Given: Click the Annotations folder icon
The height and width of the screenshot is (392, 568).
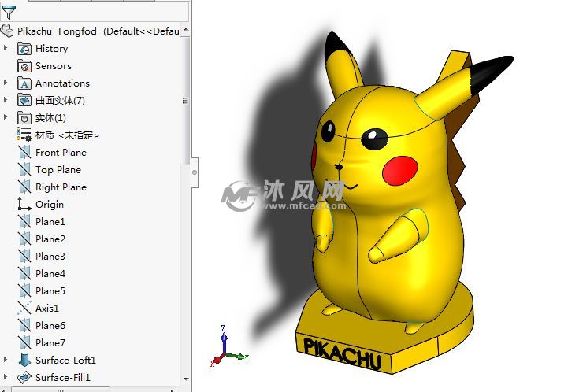Looking at the screenshot, I should [x=24, y=83].
